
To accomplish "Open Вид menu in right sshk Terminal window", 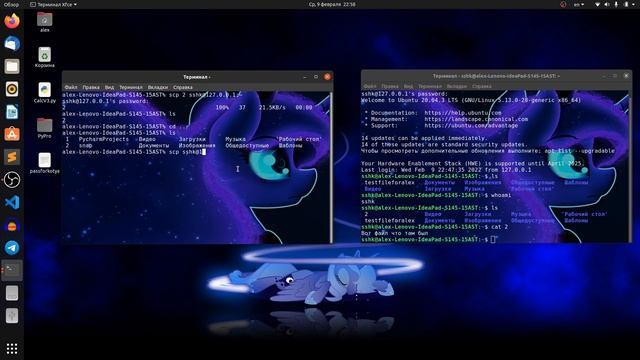I will [x=408, y=86].
